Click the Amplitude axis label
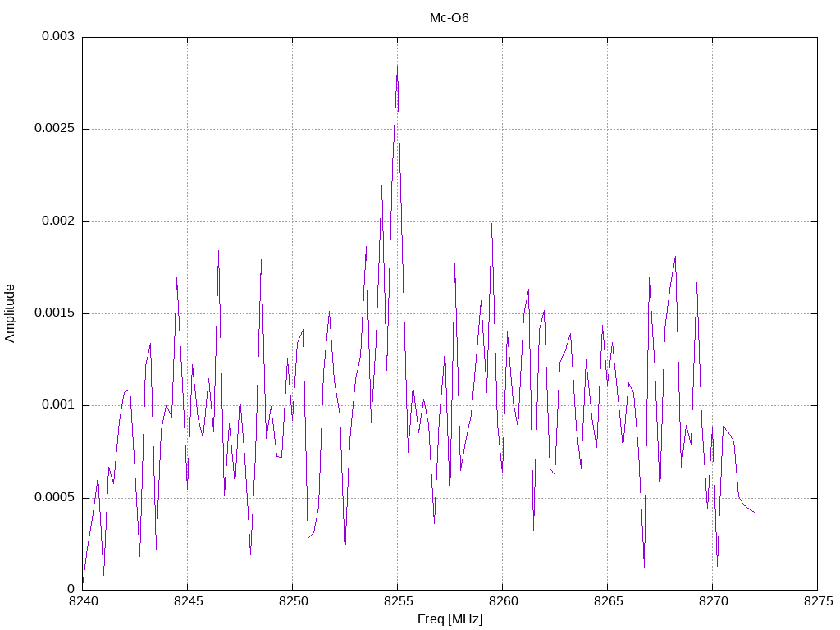 (x=10, y=313)
